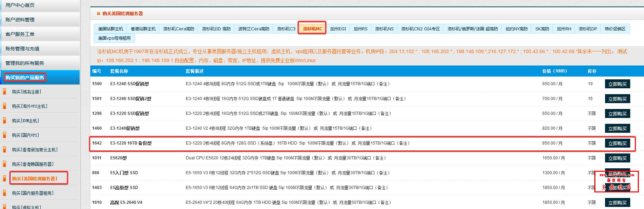Click the orange icon beside 购买[域名注册]
This screenshot has height=209, width=644.
coord(4,92)
